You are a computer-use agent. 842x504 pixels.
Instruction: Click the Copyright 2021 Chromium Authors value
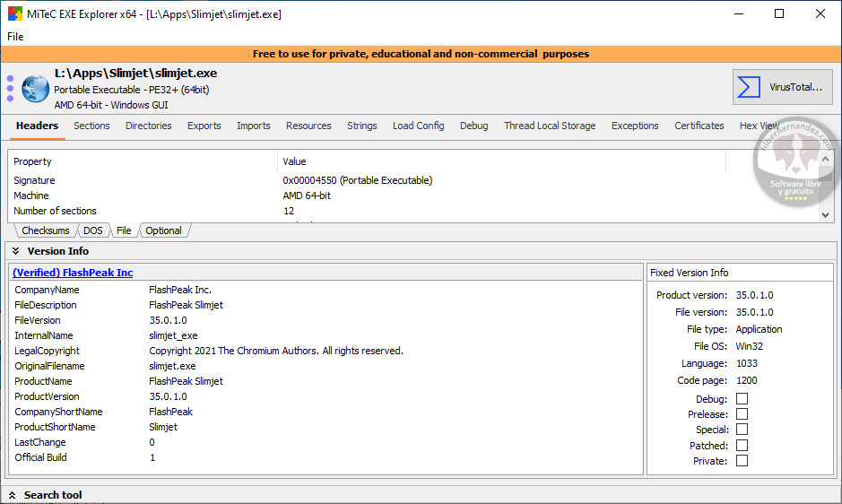point(276,351)
